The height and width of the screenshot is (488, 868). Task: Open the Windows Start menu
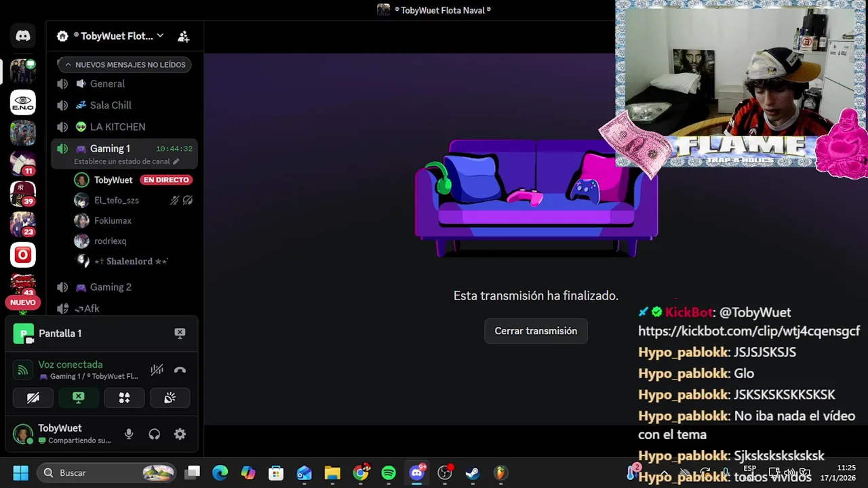pos(20,472)
